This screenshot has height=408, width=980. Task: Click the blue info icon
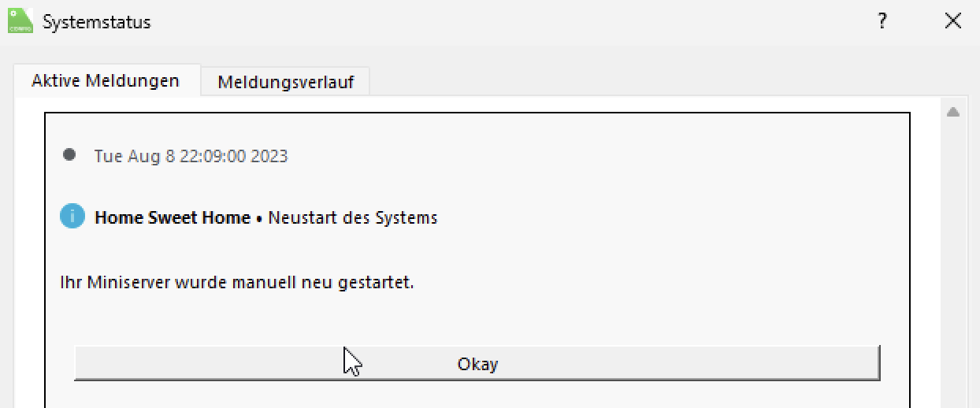[x=72, y=216]
